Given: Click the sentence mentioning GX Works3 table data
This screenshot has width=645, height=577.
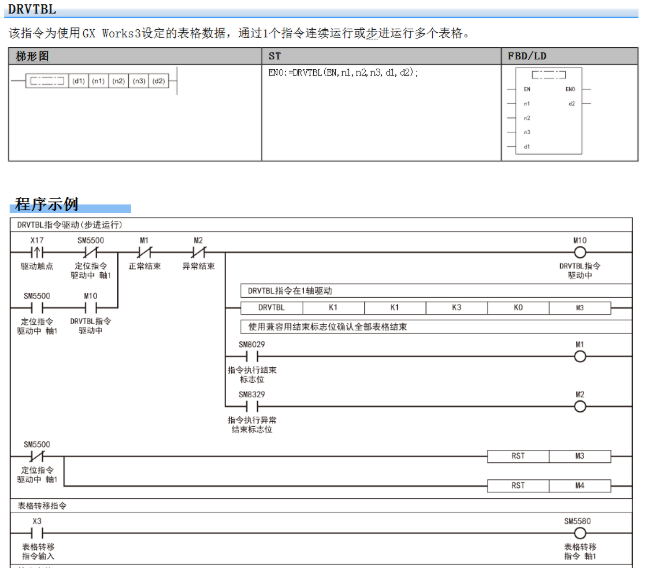Looking at the screenshot, I should [x=239, y=33].
